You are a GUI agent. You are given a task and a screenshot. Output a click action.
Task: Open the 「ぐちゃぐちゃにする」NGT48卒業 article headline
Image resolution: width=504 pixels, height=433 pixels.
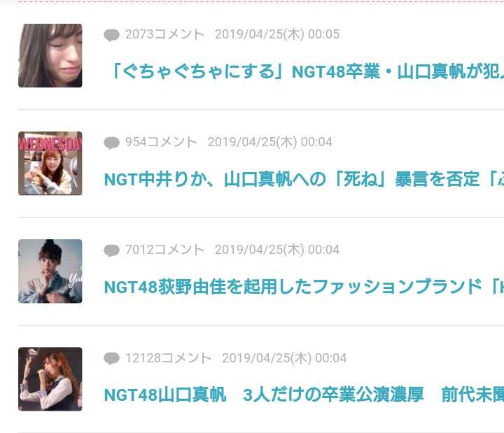pyautogui.click(x=307, y=71)
